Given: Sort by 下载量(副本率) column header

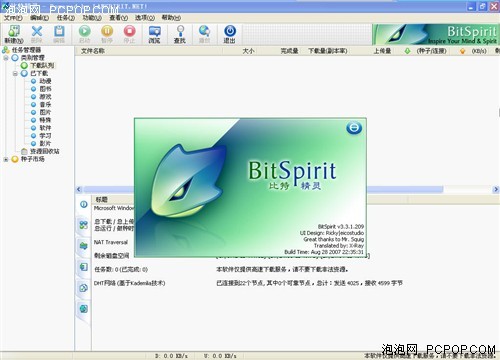Looking at the screenshot, I should pos(328,51).
